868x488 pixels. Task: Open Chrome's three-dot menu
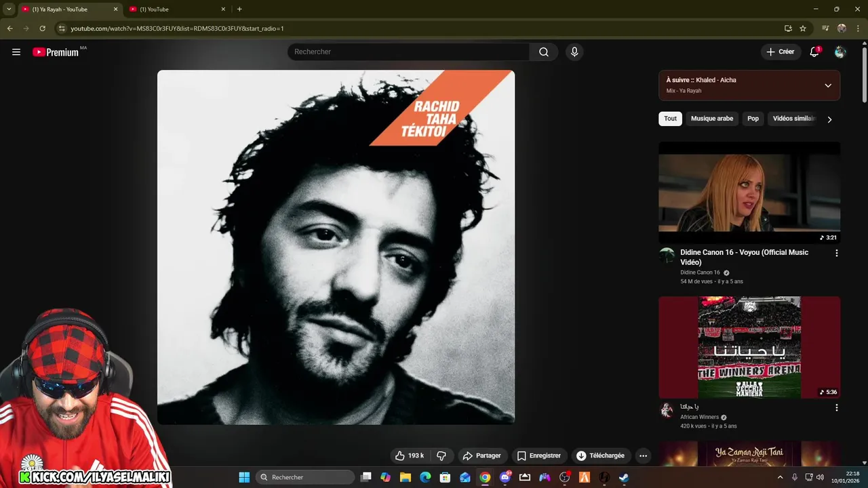point(857,28)
